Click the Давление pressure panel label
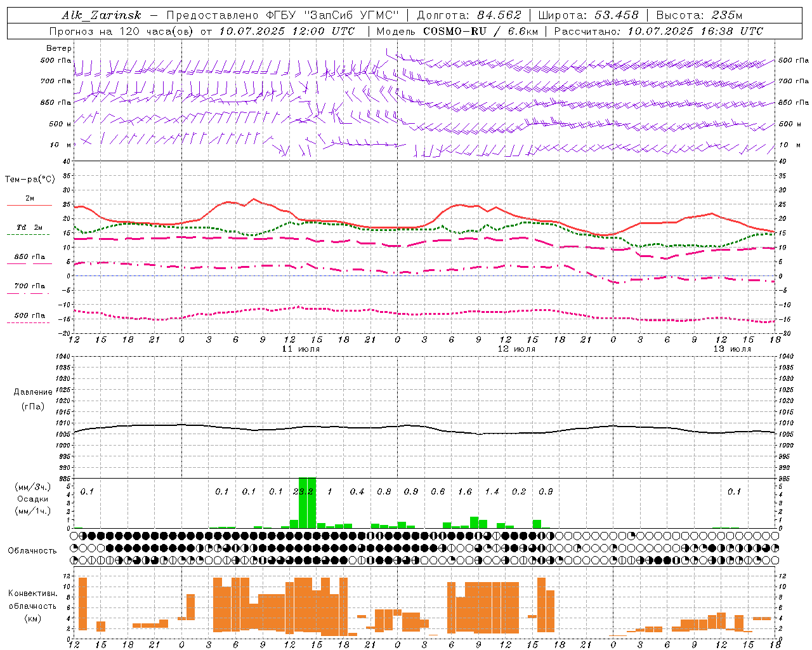Screen dimensions: 812x650 (x=33, y=392)
